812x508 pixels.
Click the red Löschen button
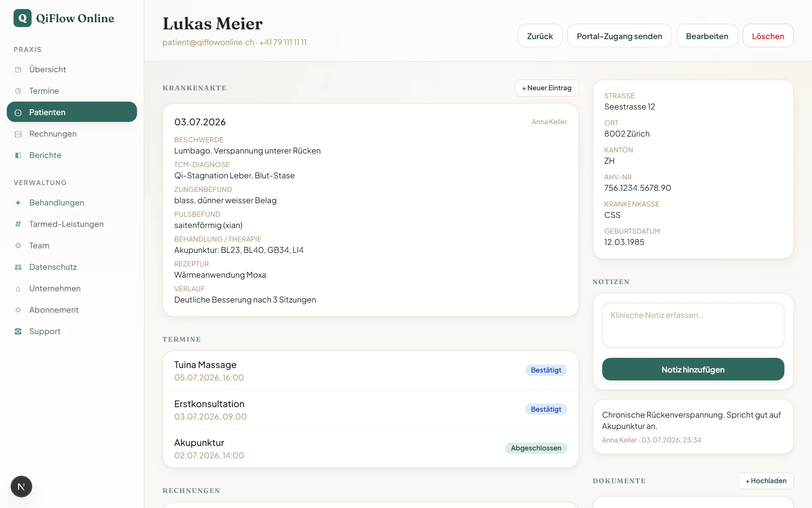click(x=768, y=36)
